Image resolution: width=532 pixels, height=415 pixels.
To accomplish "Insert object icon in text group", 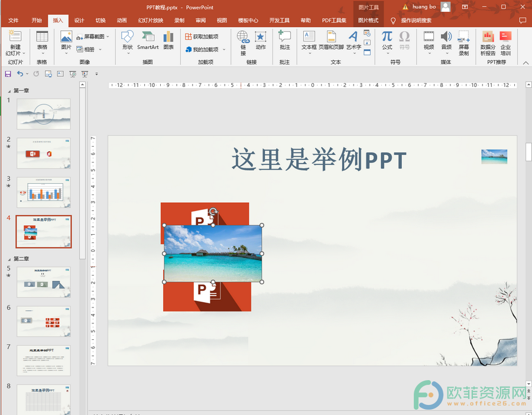I will (367, 52).
